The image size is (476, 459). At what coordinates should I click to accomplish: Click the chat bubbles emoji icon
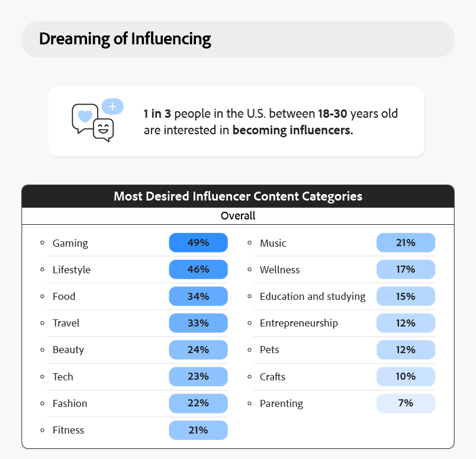98,120
